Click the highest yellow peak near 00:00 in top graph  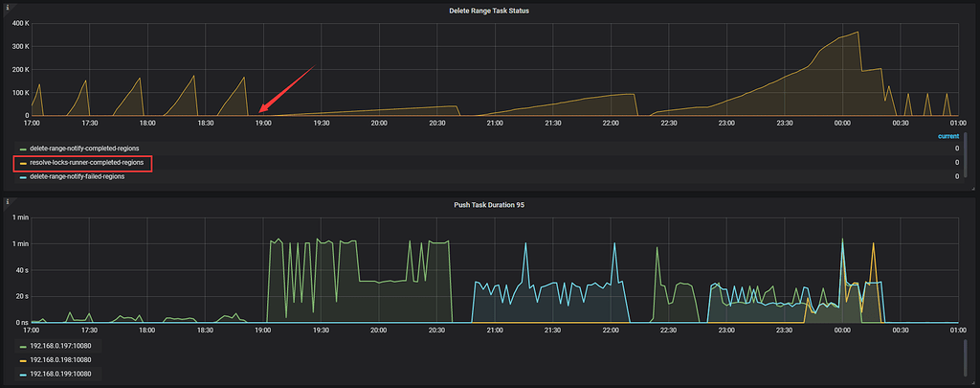coord(857,33)
